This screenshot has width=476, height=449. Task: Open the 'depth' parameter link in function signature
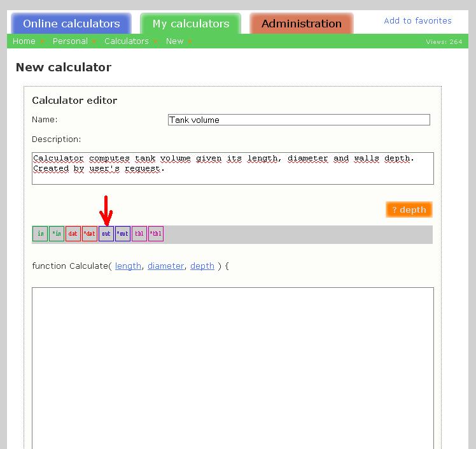pos(202,266)
